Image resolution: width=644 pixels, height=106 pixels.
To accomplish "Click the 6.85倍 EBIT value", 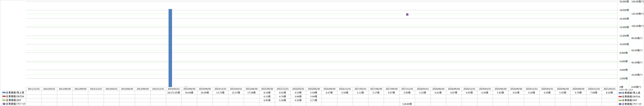I will pyautogui.click(x=267, y=100).
